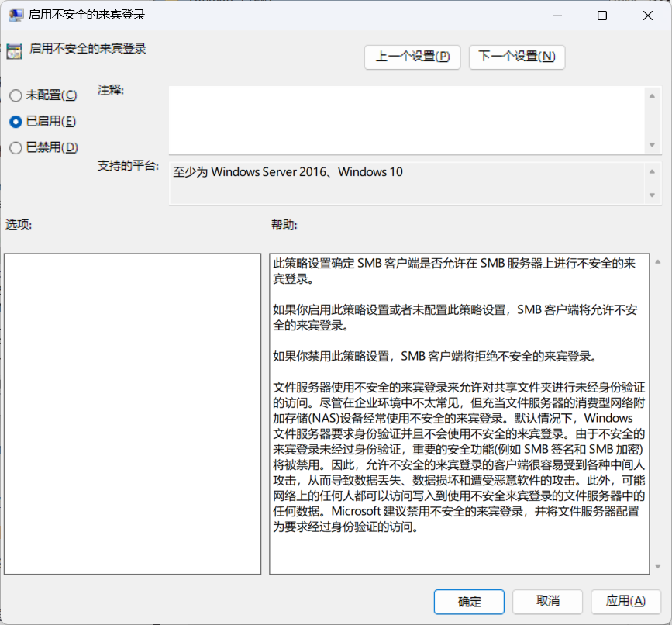
Task: Choose the 已禁用 radio option
Action: click(x=15, y=147)
